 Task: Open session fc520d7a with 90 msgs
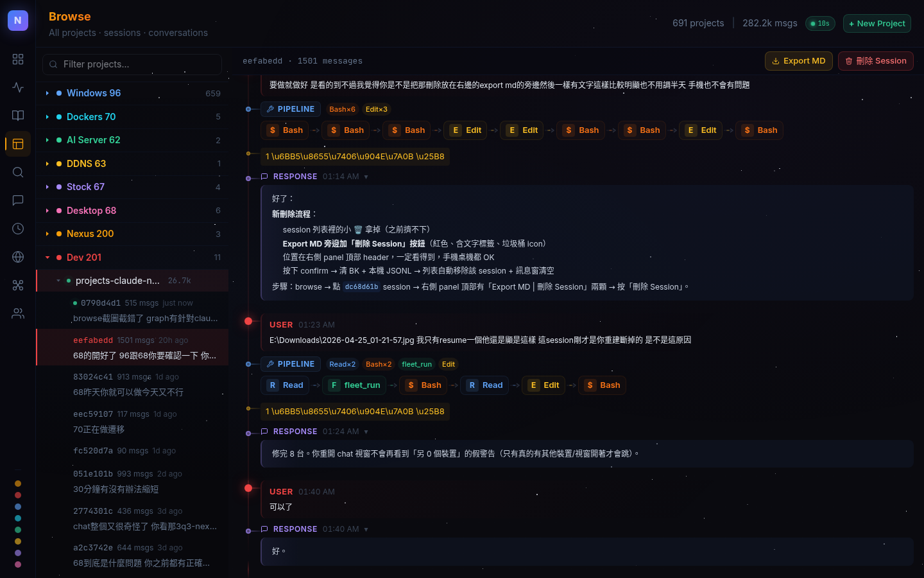[132, 451]
